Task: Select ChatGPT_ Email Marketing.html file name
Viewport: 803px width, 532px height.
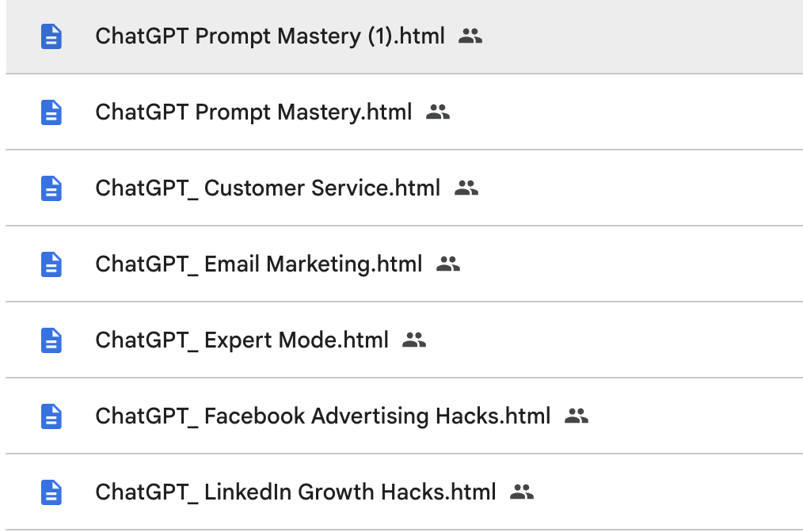Action: pos(259,264)
